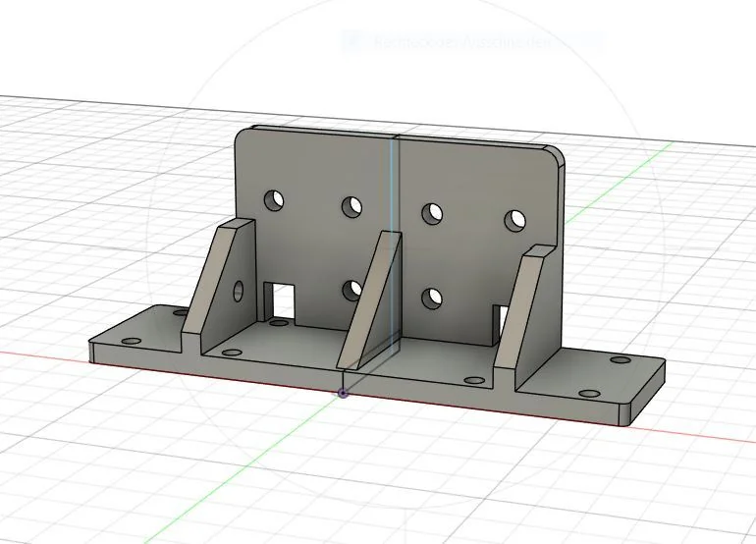Select the third top hole from the left

click(x=431, y=213)
